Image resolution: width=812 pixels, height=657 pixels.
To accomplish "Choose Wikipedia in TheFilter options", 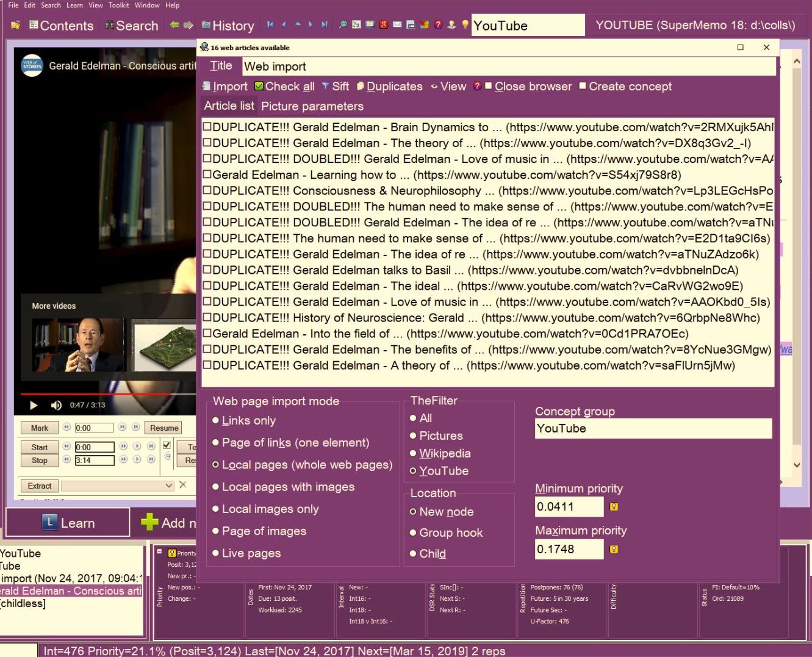I will click(413, 453).
